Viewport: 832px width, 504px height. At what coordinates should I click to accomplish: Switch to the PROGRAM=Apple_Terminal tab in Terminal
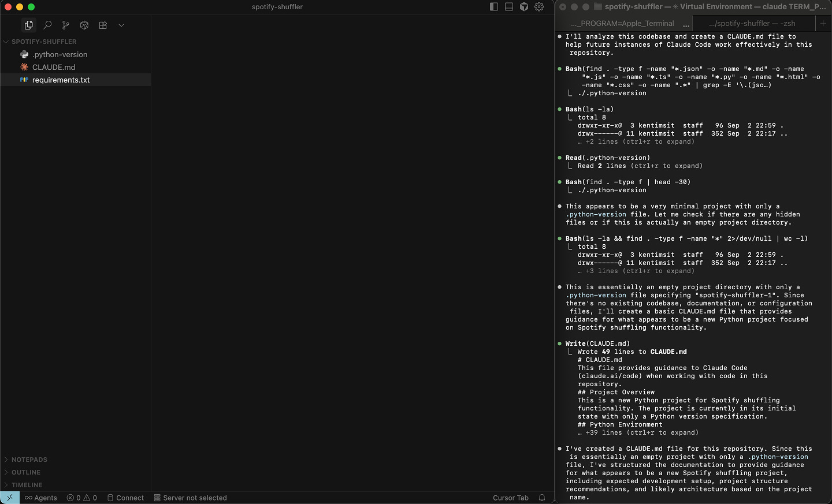[x=623, y=23]
